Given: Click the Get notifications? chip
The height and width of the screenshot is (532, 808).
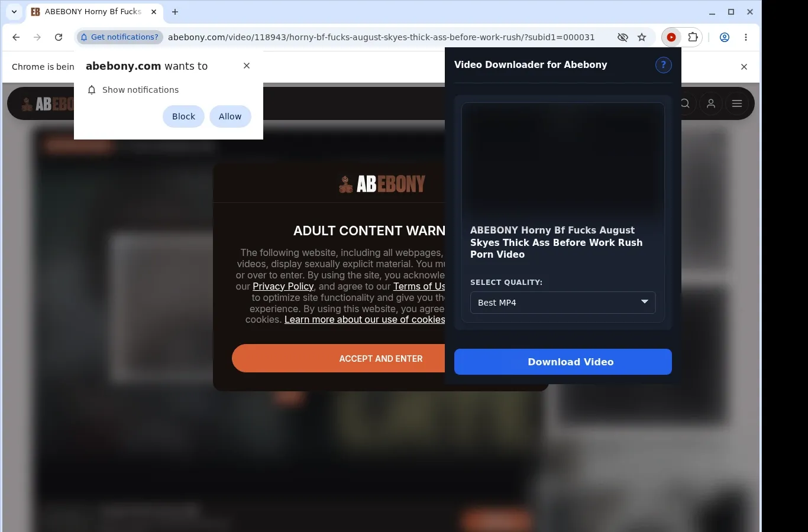Looking at the screenshot, I should 120,37.
